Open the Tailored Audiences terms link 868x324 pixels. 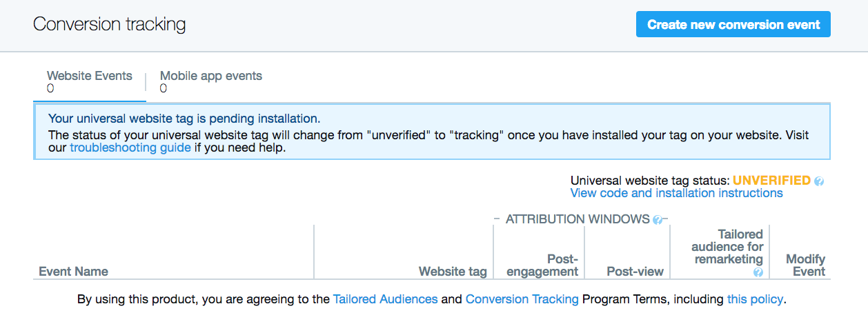385,299
